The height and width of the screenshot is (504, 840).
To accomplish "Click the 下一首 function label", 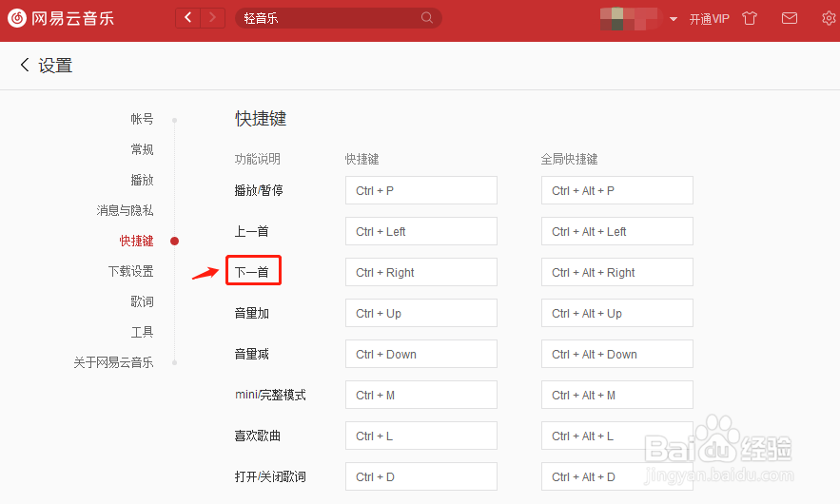I will tap(252, 272).
